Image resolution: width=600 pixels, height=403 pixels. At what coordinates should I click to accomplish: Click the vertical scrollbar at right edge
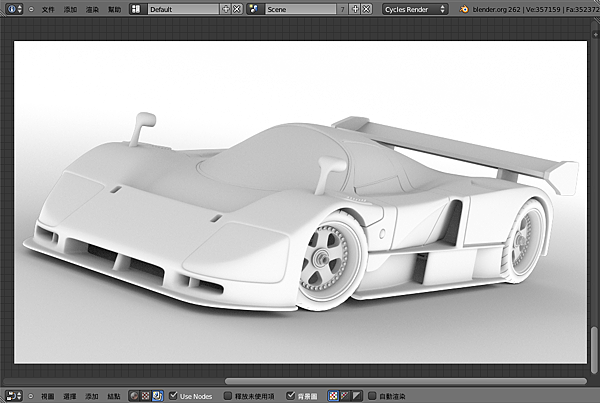(x=594, y=350)
